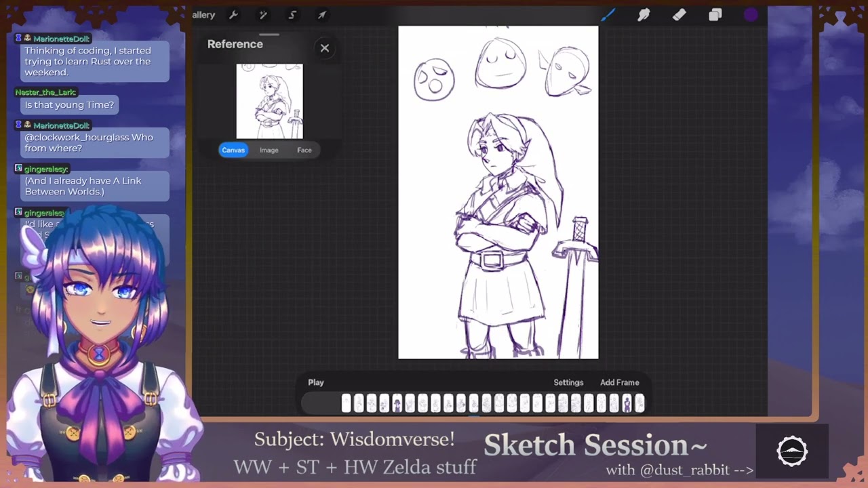Image resolution: width=868 pixels, height=488 pixels.
Task: Click chat message "Is that young Time?"
Action: click(x=69, y=105)
